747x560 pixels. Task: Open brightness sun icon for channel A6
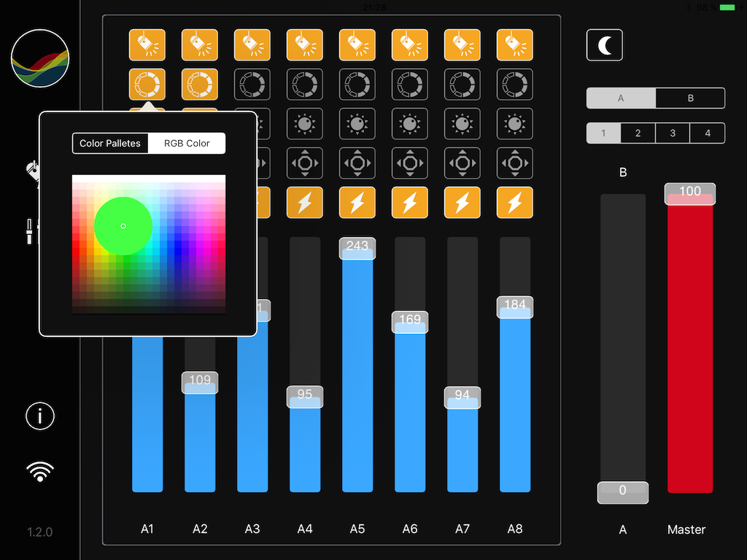(x=410, y=124)
